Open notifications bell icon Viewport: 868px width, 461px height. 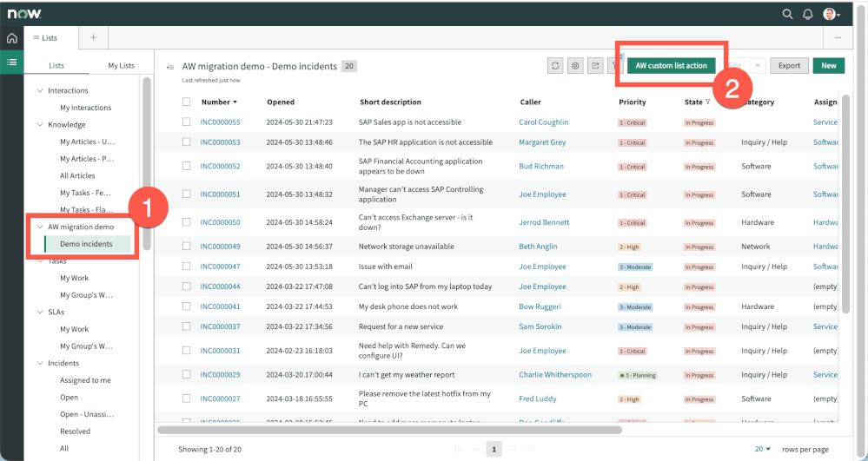point(808,15)
